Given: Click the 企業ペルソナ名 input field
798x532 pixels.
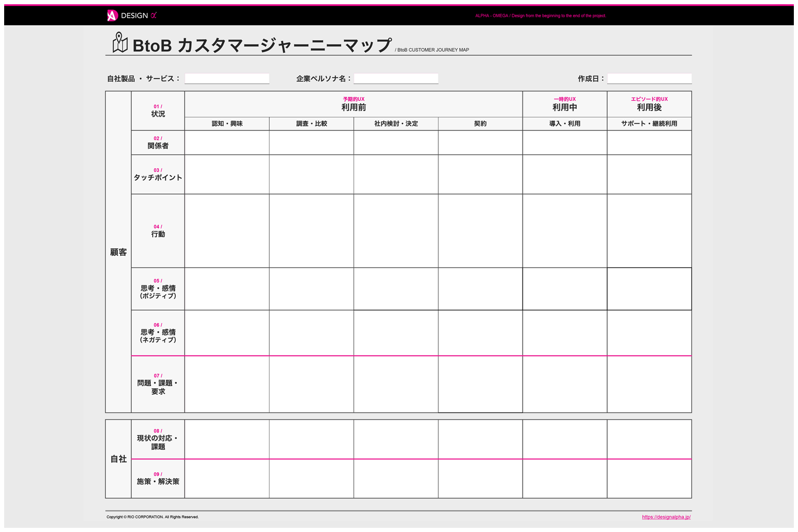Looking at the screenshot, I should click(396, 79).
